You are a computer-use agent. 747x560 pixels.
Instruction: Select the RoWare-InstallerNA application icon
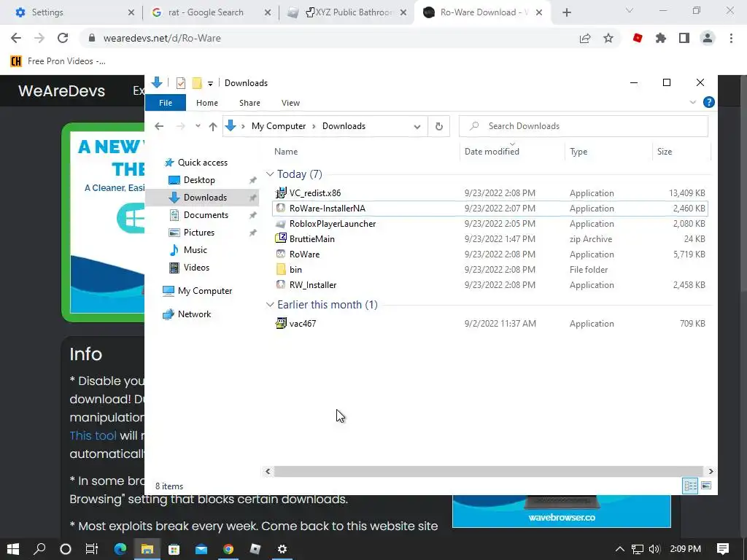[x=281, y=208]
